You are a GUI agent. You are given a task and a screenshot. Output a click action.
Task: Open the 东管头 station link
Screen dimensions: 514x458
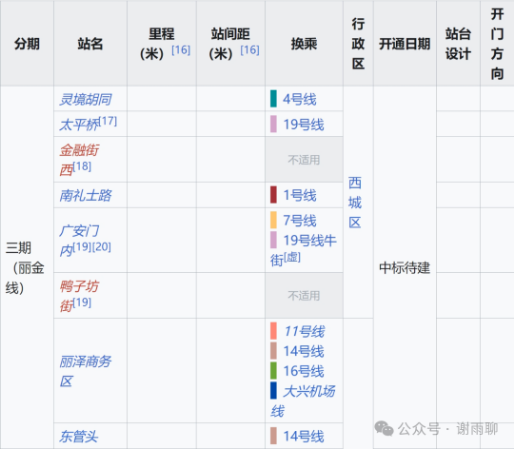click(x=79, y=436)
